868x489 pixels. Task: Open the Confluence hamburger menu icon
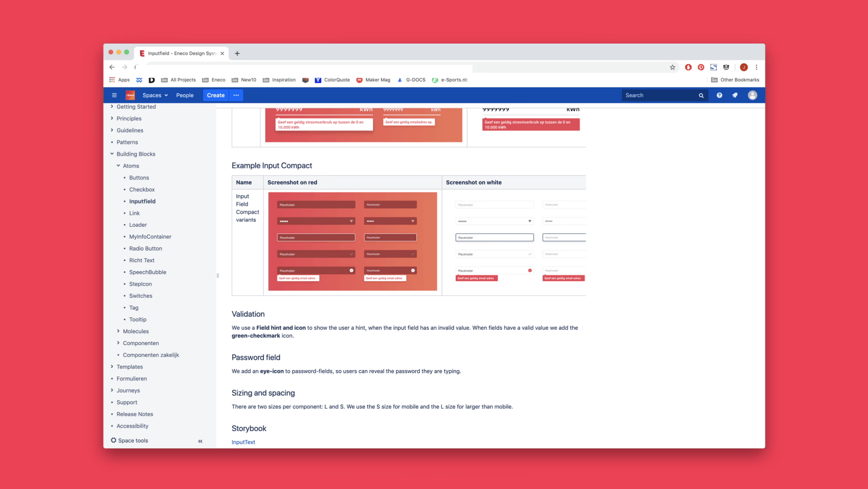114,95
